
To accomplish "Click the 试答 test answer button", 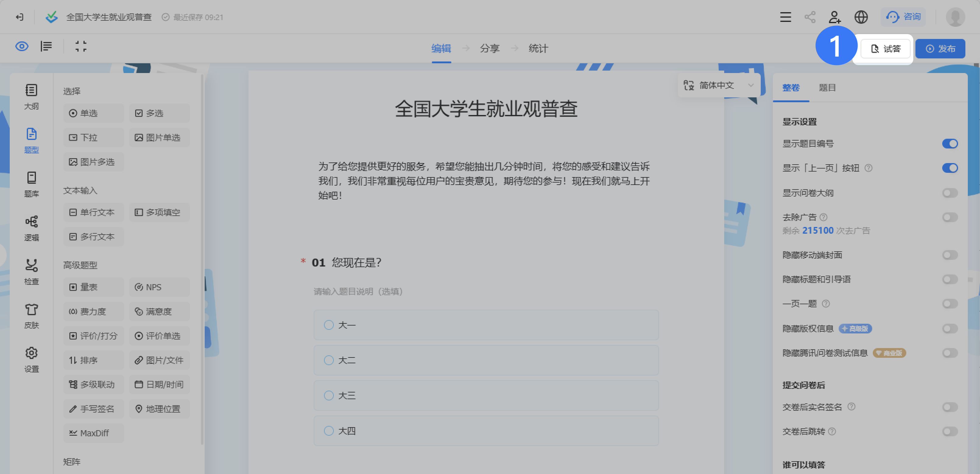I will point(885,49).
